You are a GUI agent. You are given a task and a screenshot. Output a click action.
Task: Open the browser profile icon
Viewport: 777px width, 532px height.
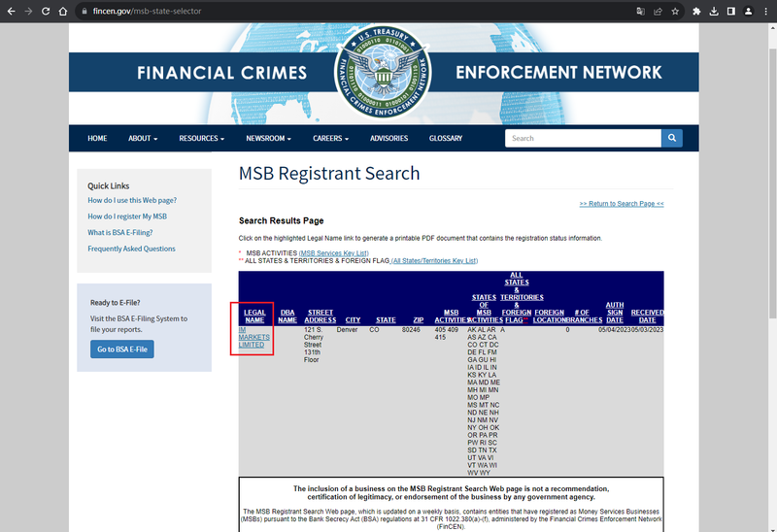[748, 11]
